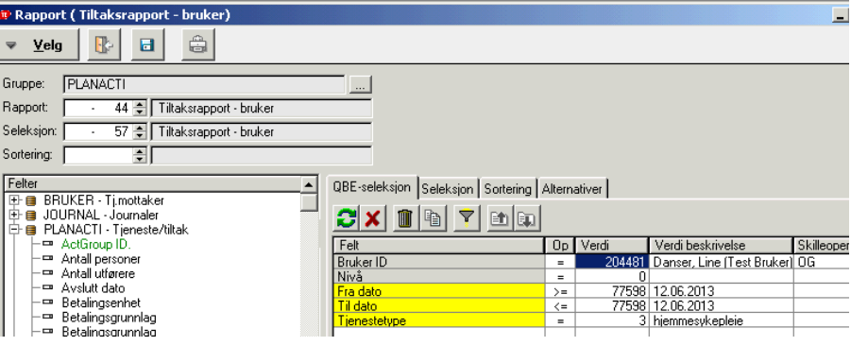Click the hjemmesykepleie description cell
This screenshot has height=346, width=868.
(721, 320)
